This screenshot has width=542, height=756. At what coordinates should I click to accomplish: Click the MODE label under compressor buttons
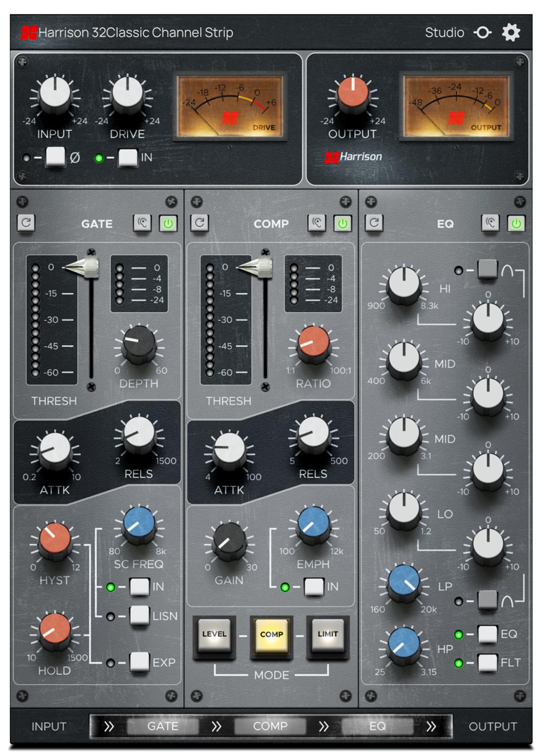coord(272,675)
